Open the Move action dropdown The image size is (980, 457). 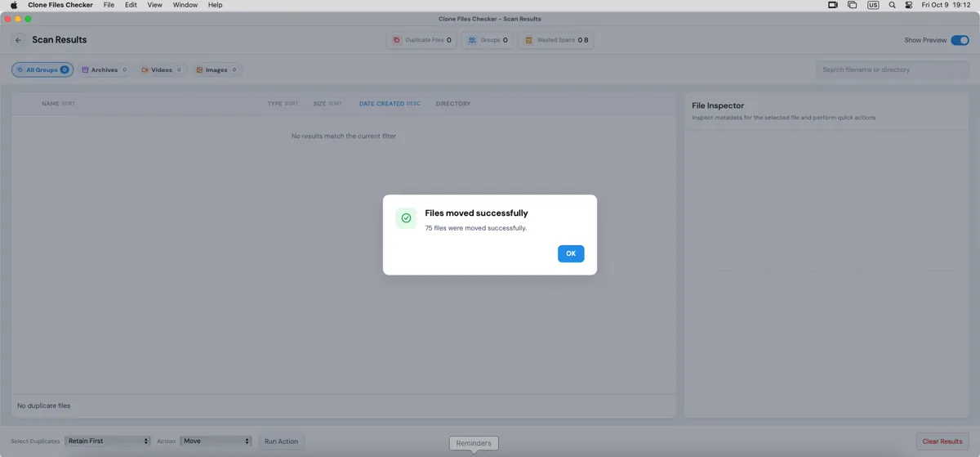(x=216, y=441)
